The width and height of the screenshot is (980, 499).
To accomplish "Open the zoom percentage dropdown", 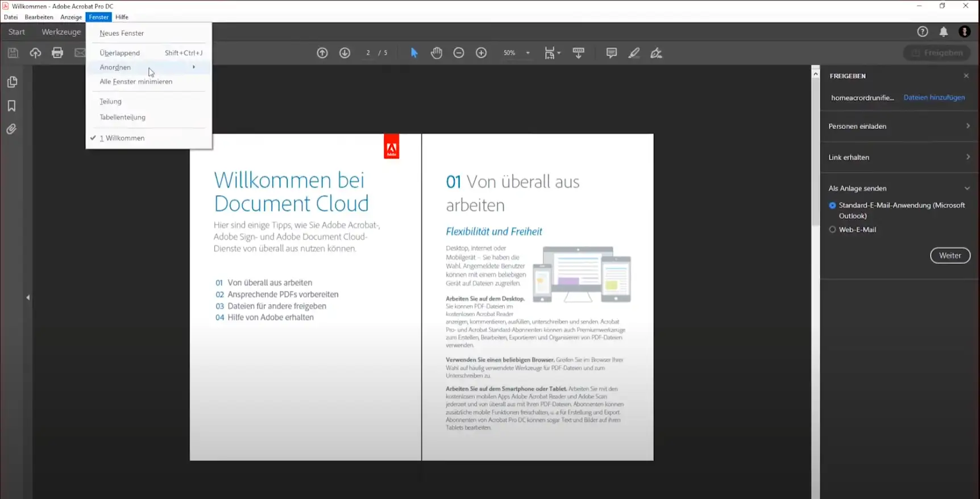I will (528, 53).
